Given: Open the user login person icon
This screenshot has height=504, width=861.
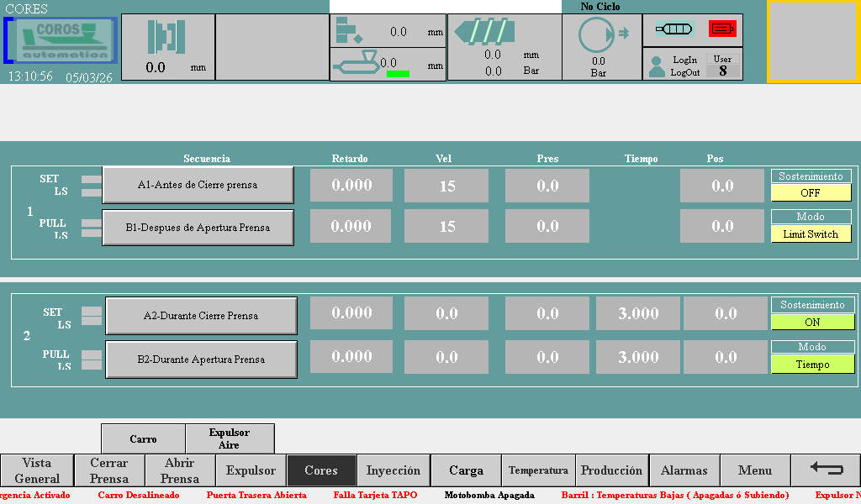Looking at the screenshot, I should [657, 67].
